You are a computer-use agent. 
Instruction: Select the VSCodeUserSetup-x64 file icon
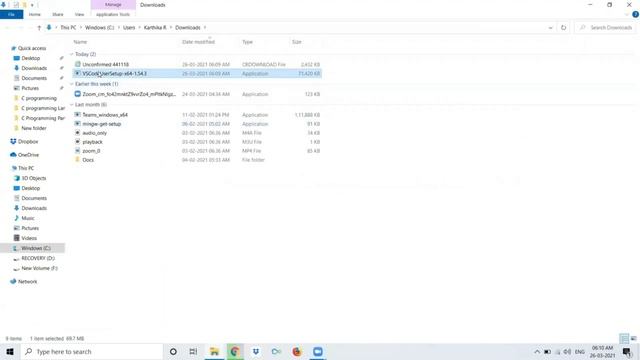click(x=78, y=73)
